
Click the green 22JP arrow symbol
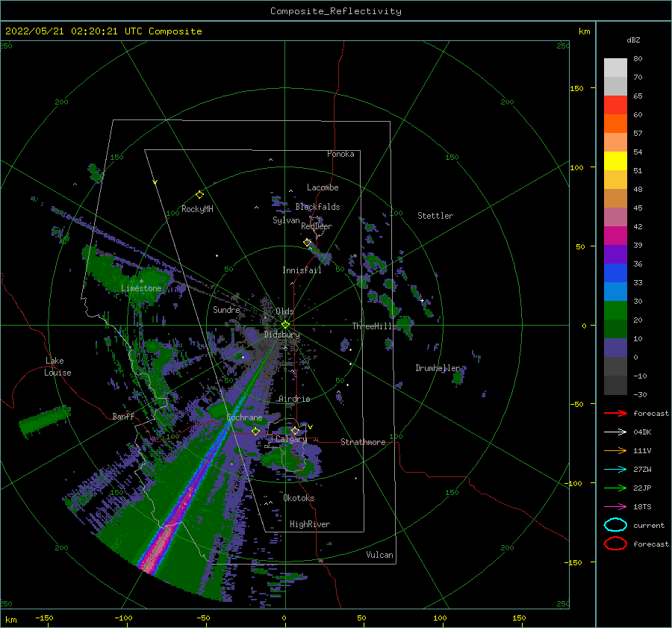[615, 488]
